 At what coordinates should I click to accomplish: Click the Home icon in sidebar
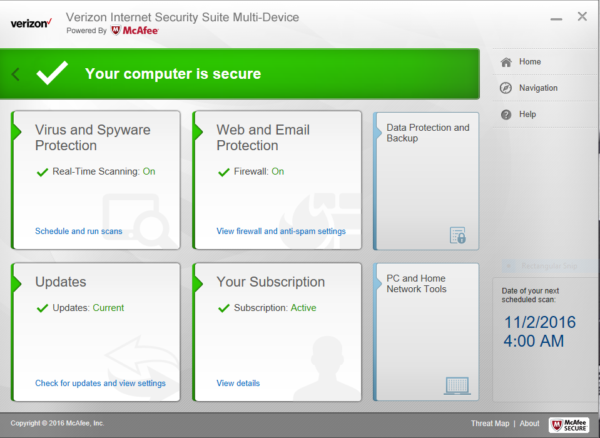click(506, 62)
